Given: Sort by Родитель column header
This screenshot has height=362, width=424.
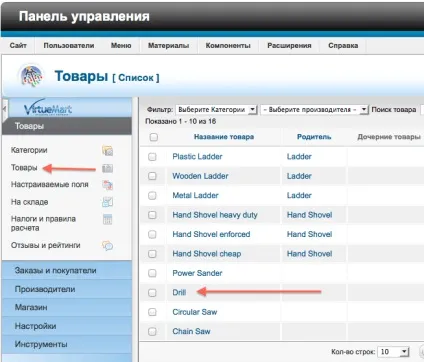Looking at the screenshot, I should point(314,137).
